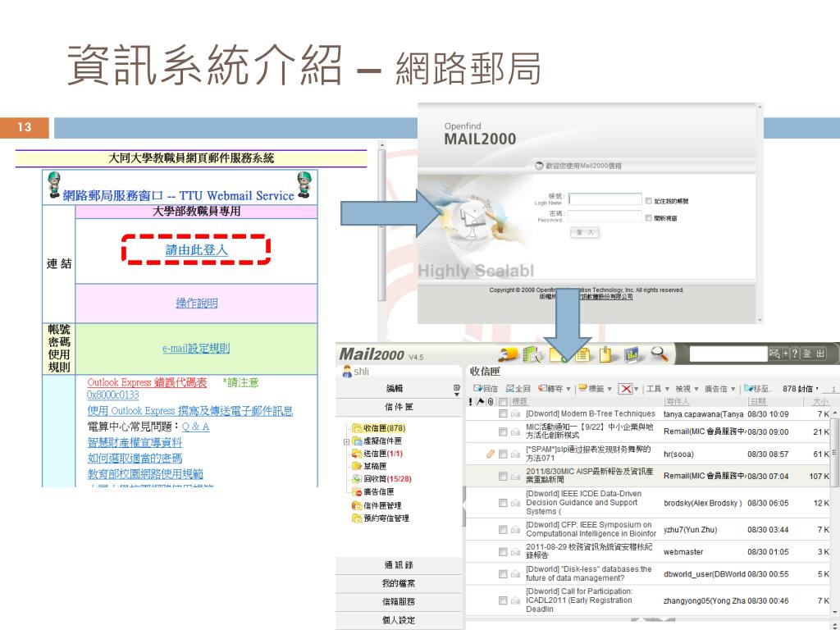This screenshot has width=840, height=630.
Task: Sort by attachment paperclip column icon
Action: 491,401
